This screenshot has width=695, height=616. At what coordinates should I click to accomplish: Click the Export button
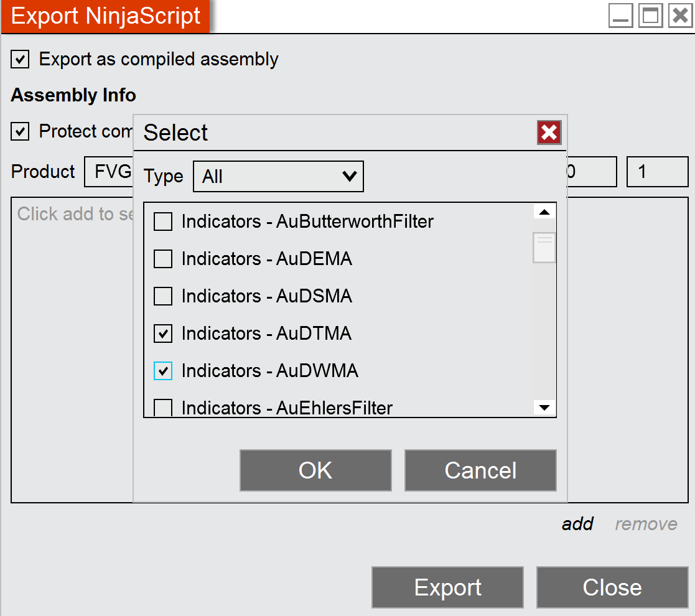(447, 587)
